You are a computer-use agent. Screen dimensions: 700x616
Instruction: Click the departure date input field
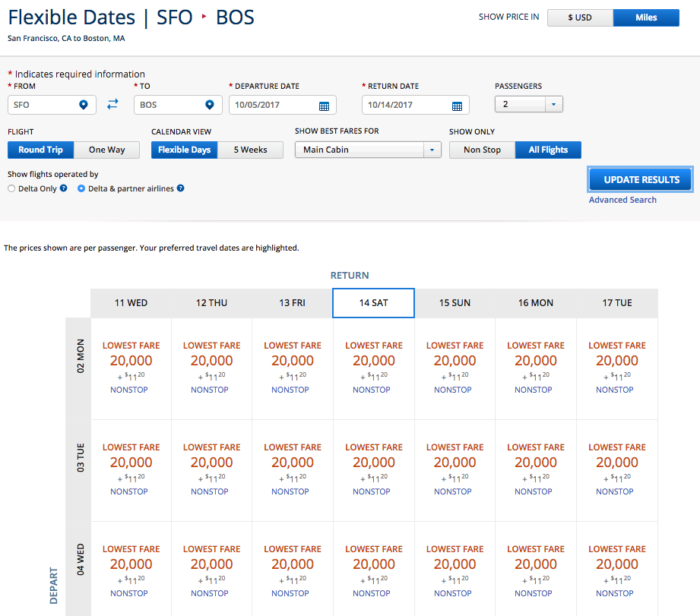coord(274,105)
